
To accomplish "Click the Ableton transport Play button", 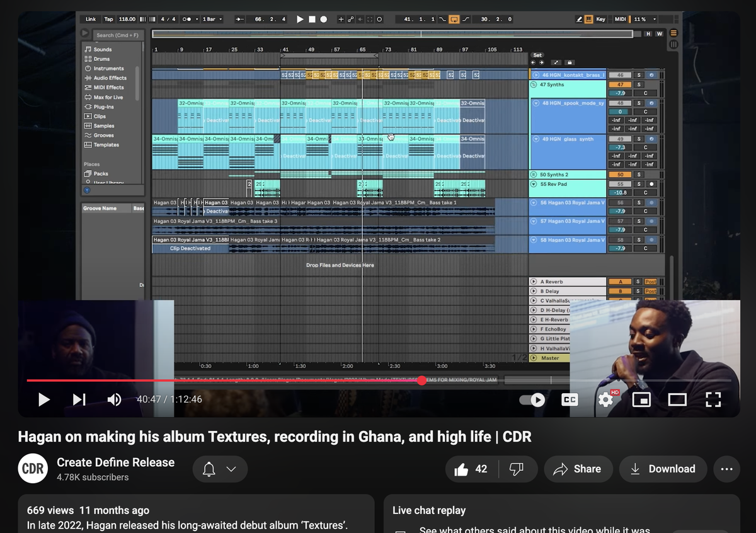I will (300, 20).
